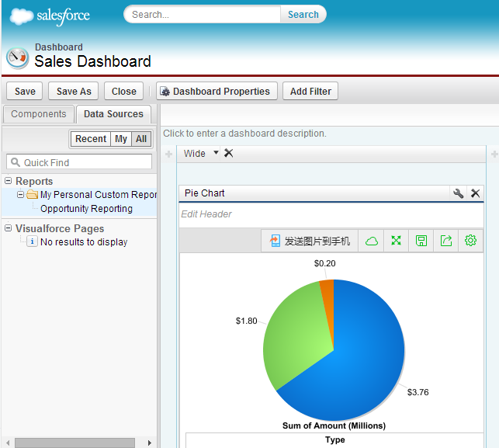Click the Sum of Amount (Millions) label
The image size is (499, 448).
(x=334, y=425)
